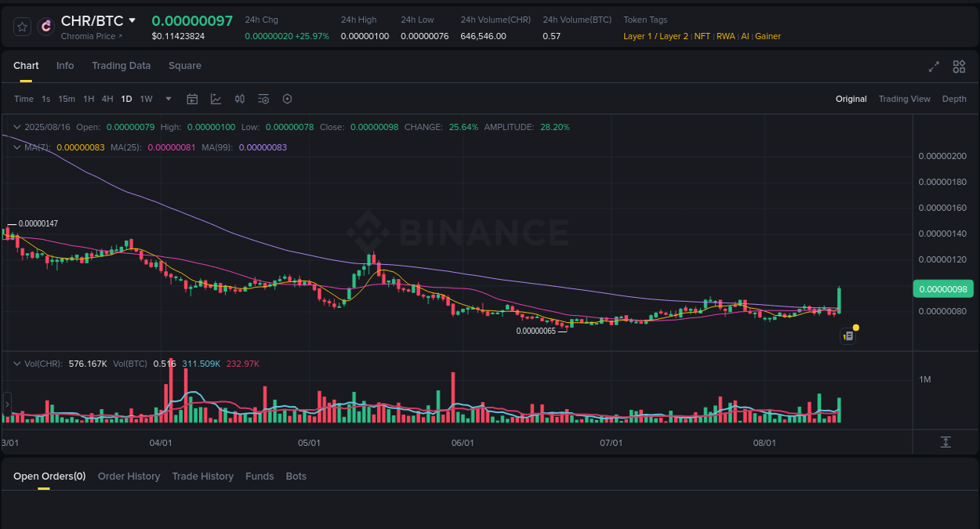980x529 pixels.
Task: Add CHR/BTC to favorites with the star icon
Action: tap(22, 27)
